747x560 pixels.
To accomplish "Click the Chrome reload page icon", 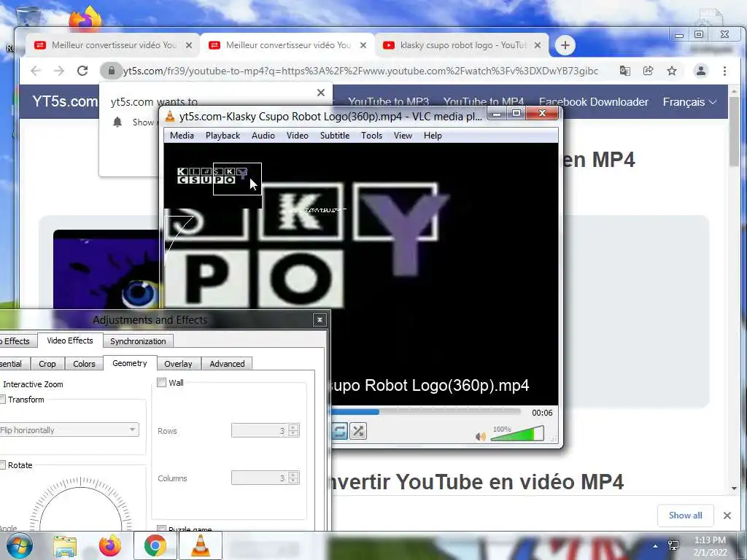I will [x=82, y=71].
